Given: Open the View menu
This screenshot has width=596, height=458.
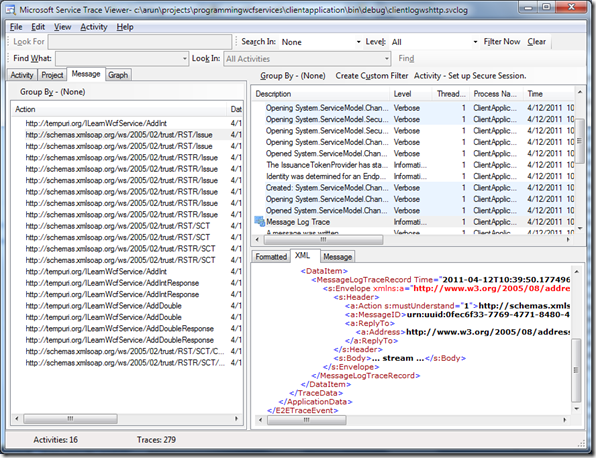Looking at the screenshot, I should [62, 27].
